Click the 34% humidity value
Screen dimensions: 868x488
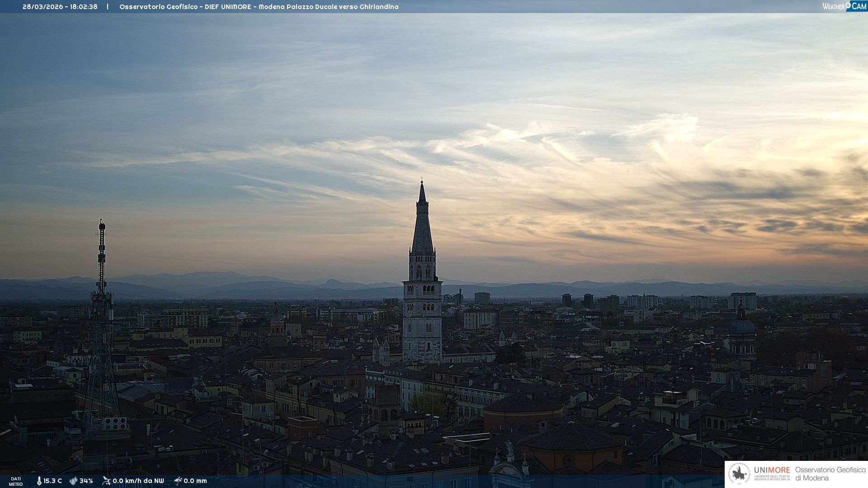[x=86, y=481]
